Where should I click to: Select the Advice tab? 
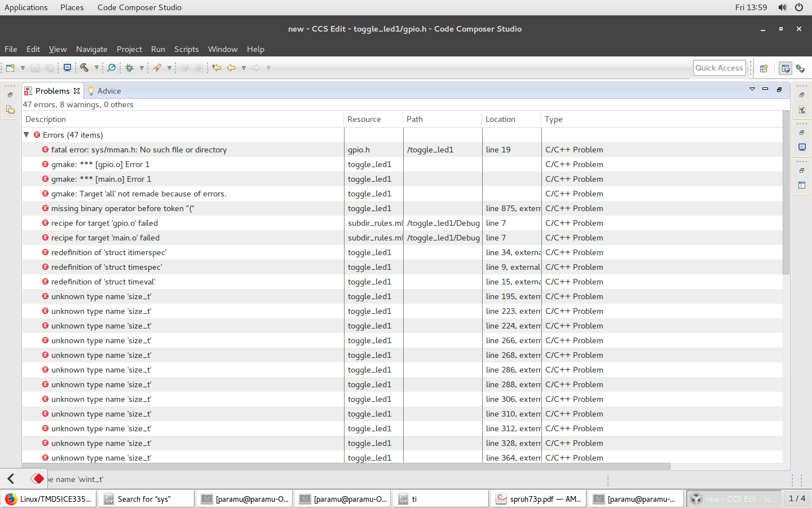tap(104, 91)
